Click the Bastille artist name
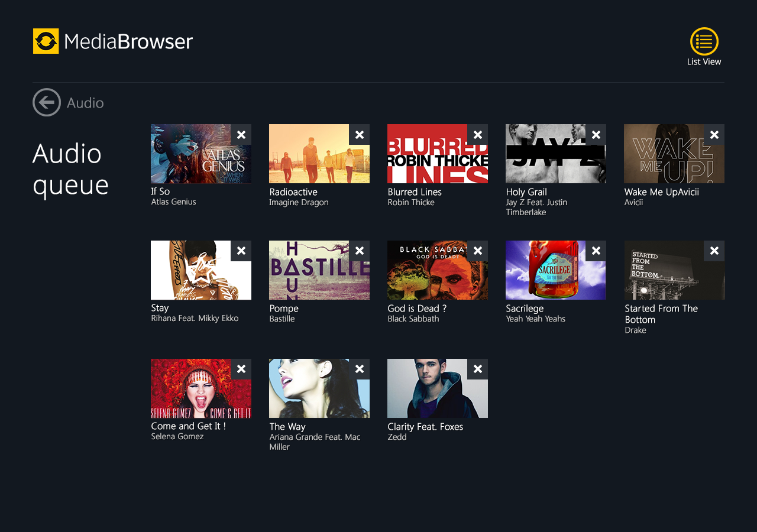 pos(282,319)
